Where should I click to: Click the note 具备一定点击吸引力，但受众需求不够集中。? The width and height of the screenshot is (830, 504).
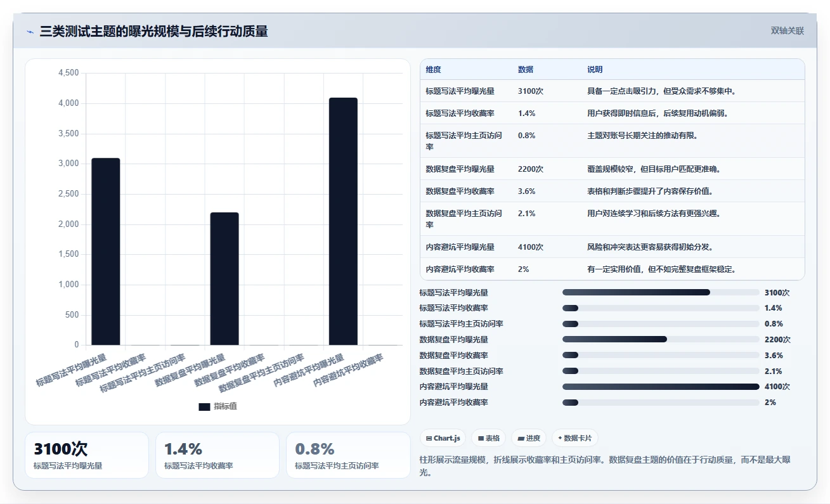(661, 91)
